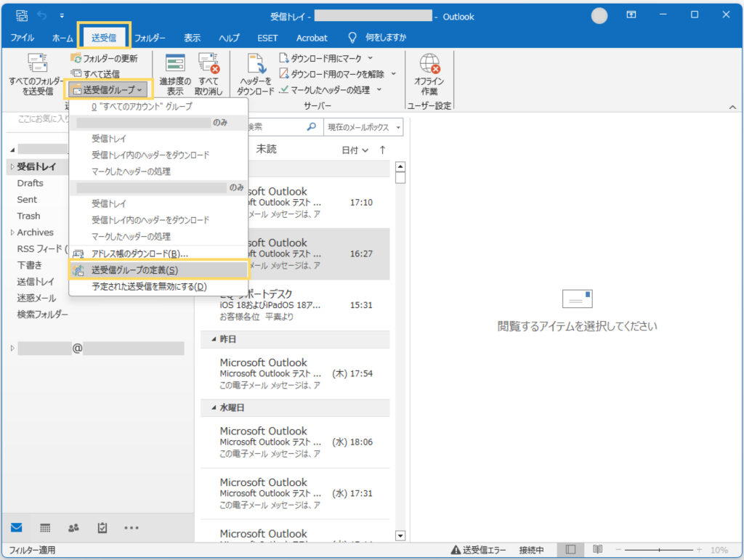Open the 日付 sort dropdown in message list
Viewport: 744px width, 560px height.
pos(355,150)
